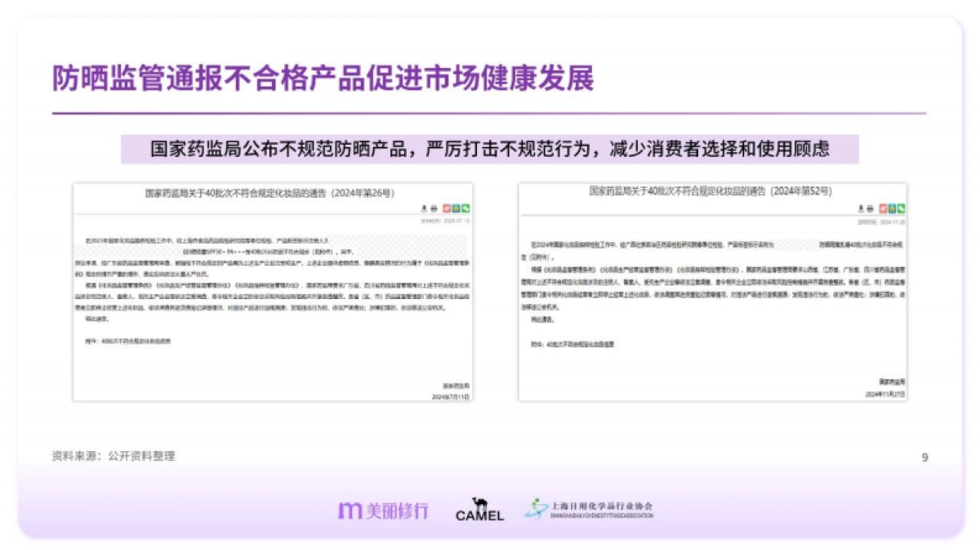Click the download icon on the right notice
Viewport: 980px width, 550px height.
[x=860, y=208]
